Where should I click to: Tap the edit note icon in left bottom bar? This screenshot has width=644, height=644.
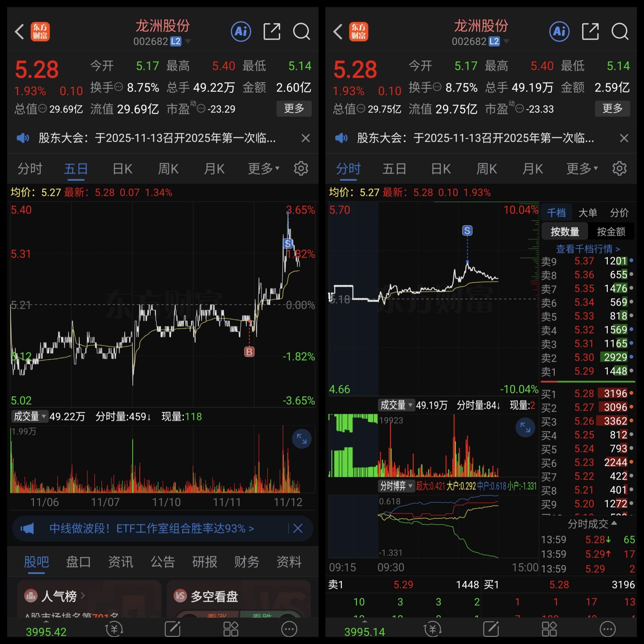click(173, 629)
